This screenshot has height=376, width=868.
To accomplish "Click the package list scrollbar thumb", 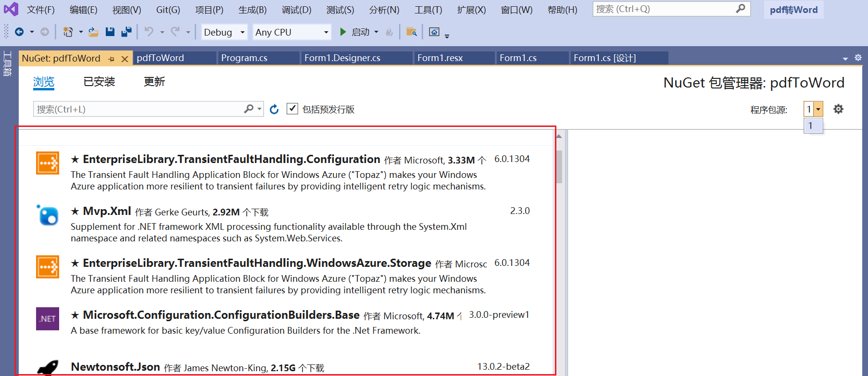I will point(559,167).
